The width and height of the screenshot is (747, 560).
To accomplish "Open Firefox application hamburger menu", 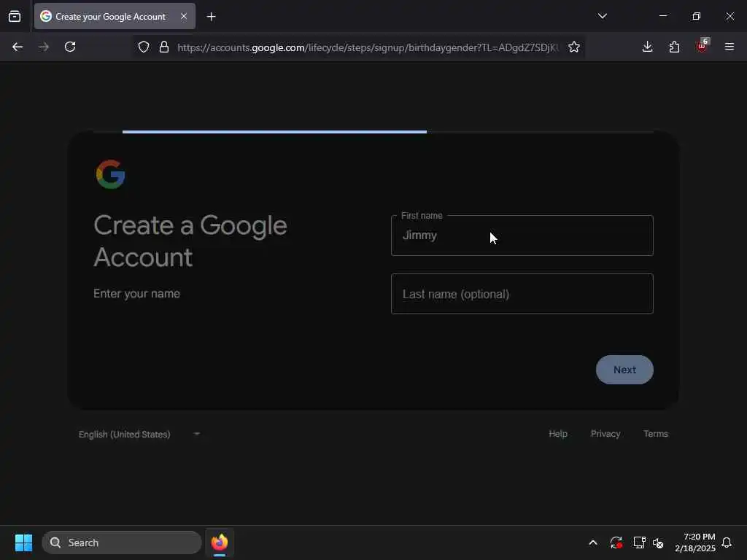I will tap(729, 47).
